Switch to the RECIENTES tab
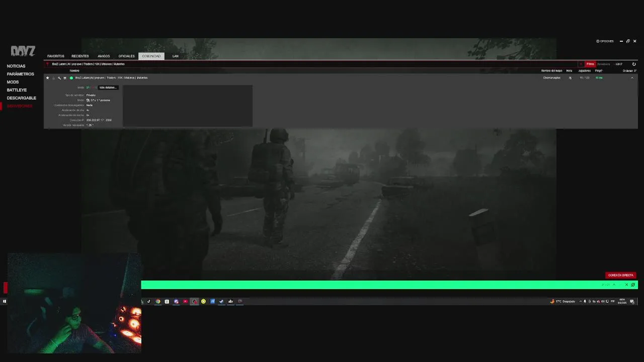Screen dimensions: 644x362 click(x=80, y=56)
